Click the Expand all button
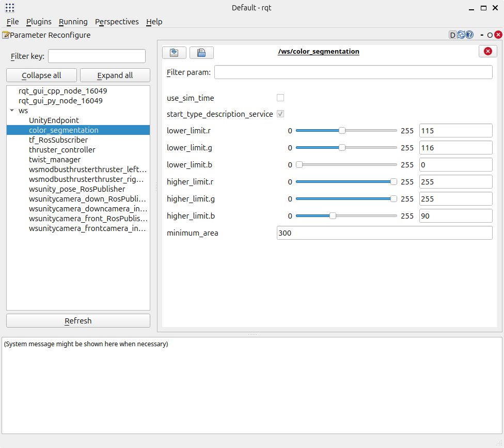Image resolution: width=504 pixels, height=448 pixels. click(x=115, y=75)
